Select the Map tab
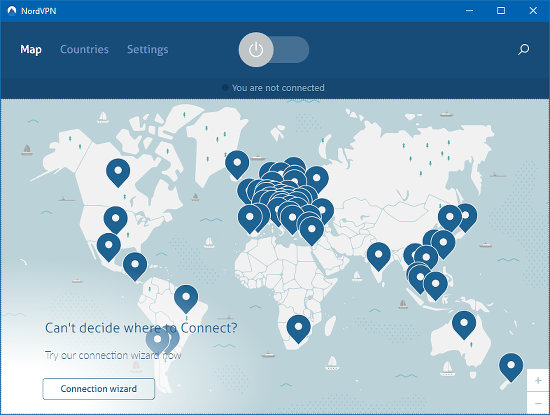 pos(31,49)
